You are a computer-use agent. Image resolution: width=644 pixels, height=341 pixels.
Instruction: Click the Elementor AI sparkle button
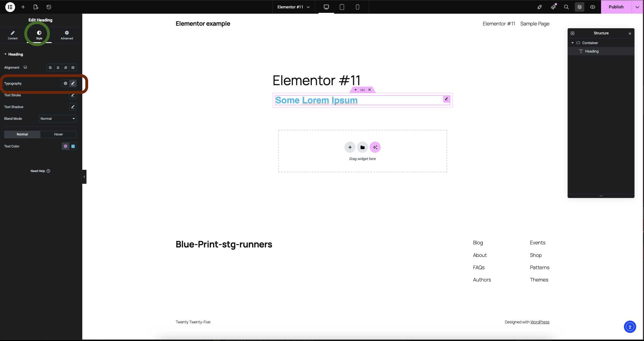(x=375, y=147)
